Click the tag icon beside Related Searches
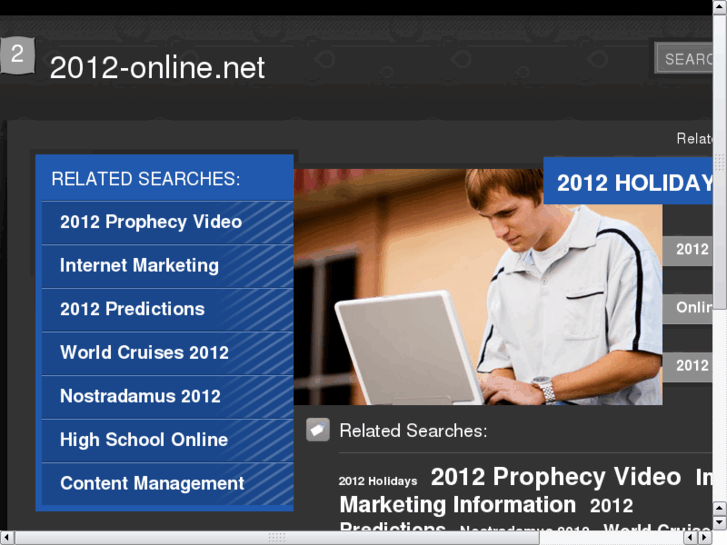The image size is (727, 545). (318, 430)
